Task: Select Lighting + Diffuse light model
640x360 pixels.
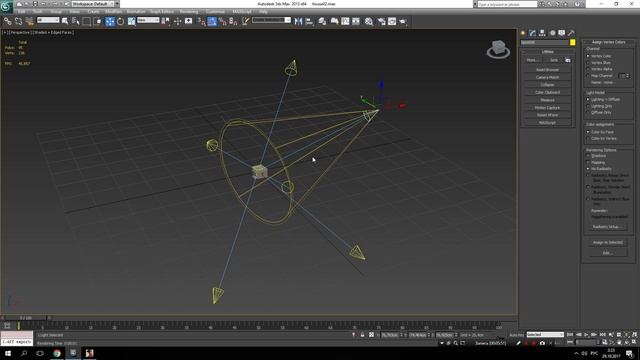Action: tap(588, 99)
